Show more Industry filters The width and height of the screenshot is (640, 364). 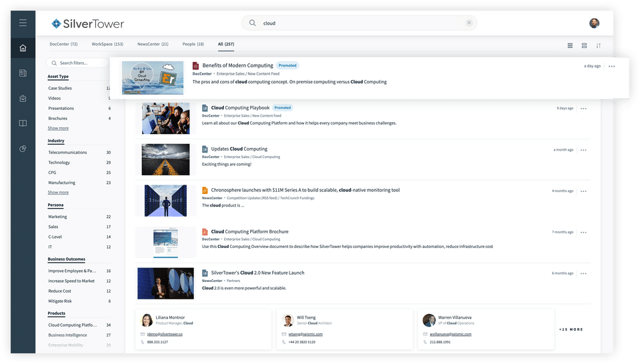58,192
